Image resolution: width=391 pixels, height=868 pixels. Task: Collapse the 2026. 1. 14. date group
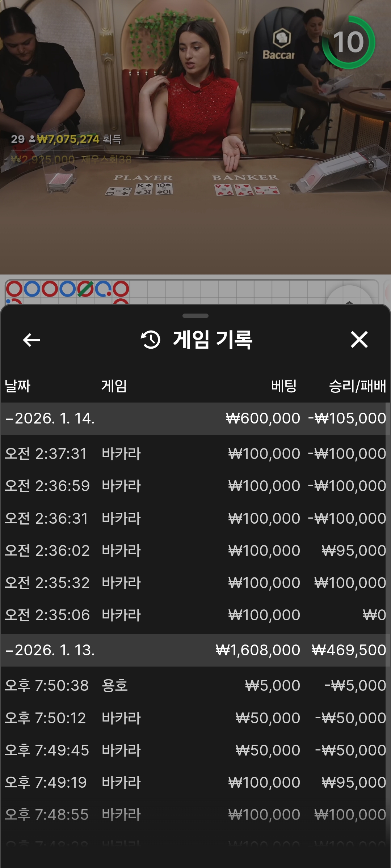click(x=50, y=418)
